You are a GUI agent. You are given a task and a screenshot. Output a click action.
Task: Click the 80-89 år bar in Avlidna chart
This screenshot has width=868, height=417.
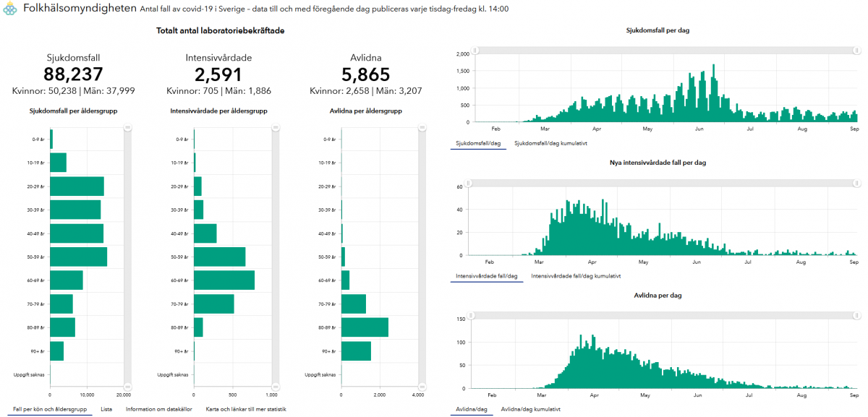click(365, 327)
